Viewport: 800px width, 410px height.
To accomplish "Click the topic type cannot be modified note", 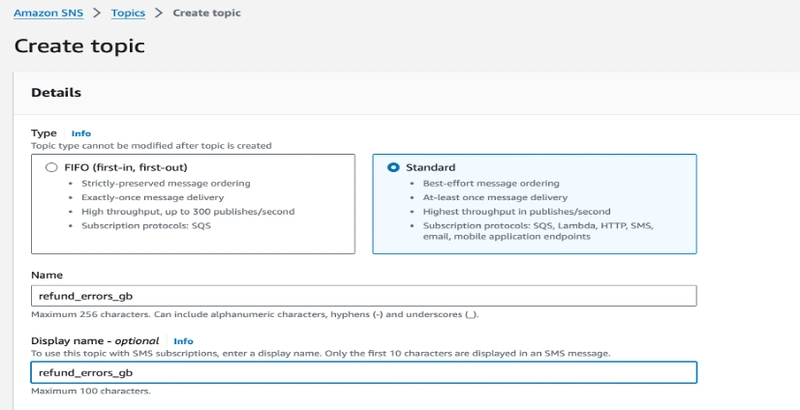I will tap(151, 146).
